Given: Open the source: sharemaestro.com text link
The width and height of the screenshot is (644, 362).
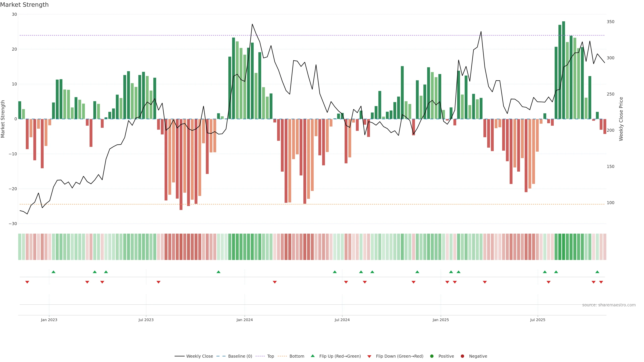Looking at the screenshot, I should point(609,305).
